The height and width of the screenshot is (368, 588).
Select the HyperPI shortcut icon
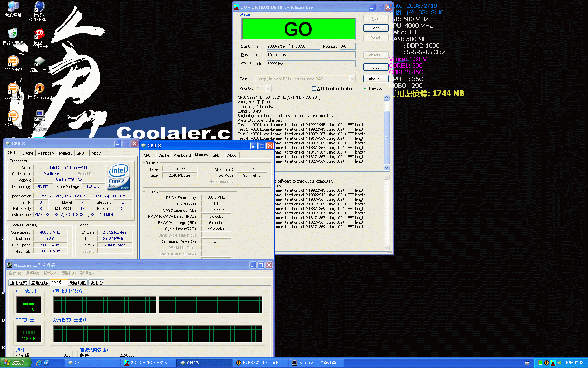pyautogui.click(x=40, y=116)
